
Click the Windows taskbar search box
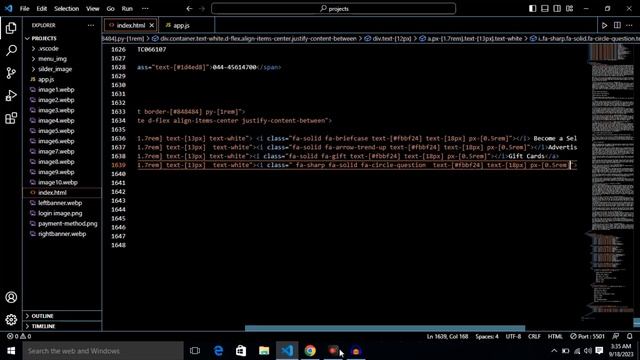coord(103,351)
